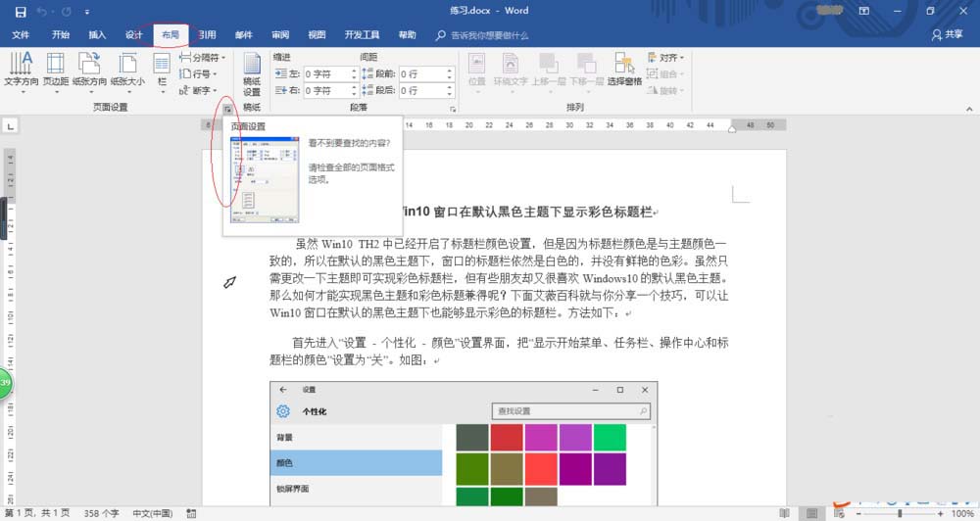The image size is (980, 521).
Task: Save the document with the floppy icon
Action: coord(21,11)
